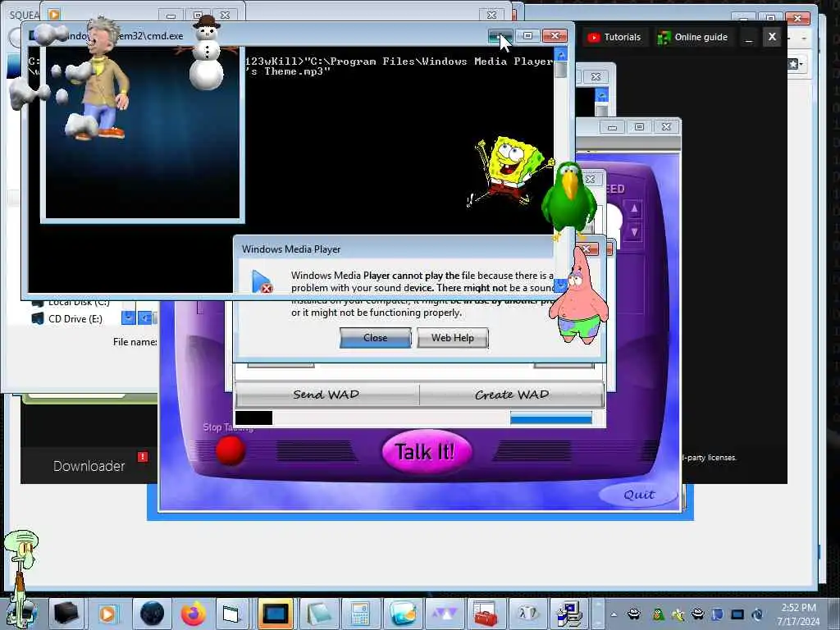The width and height of the screenshot is (840, 630).
Task: Open the Calculator taskbar icon
Action: pos(359,614)
